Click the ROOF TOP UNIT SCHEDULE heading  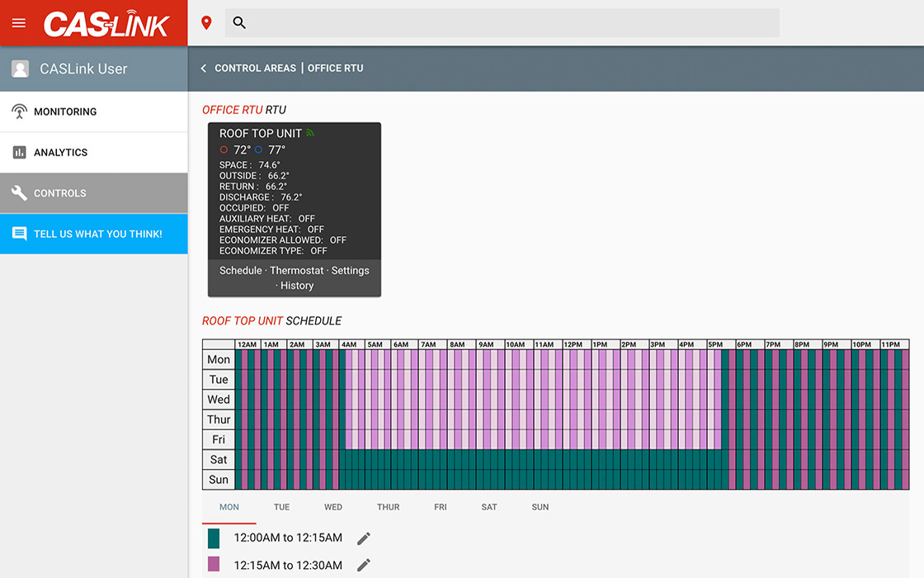[x=271, y=321]
